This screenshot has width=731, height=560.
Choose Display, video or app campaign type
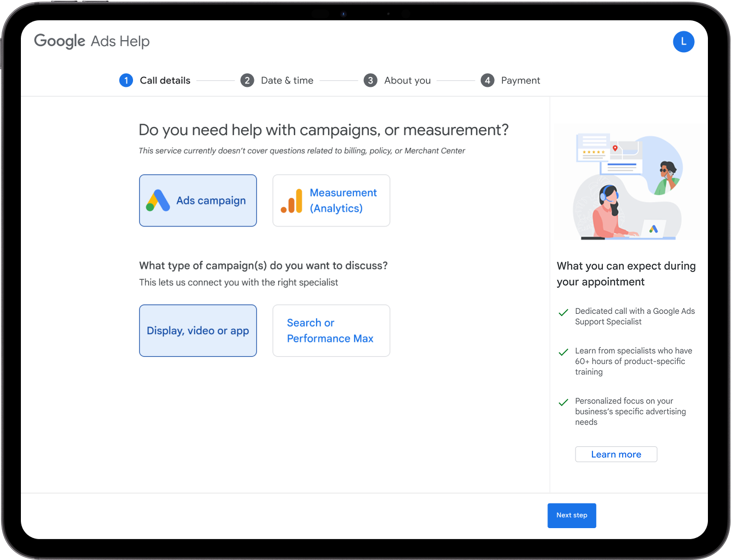[198, 331]
